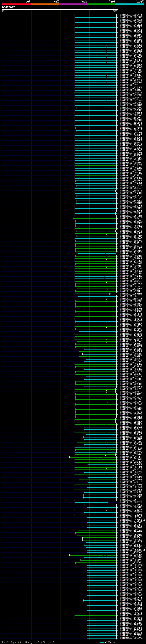Select the UniRef100_Q41610 label
The height and width of the screenshot is (644, 146).
(131, 253)
